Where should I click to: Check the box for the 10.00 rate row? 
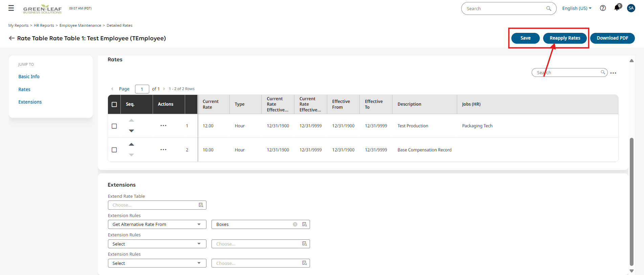(114, 150)
